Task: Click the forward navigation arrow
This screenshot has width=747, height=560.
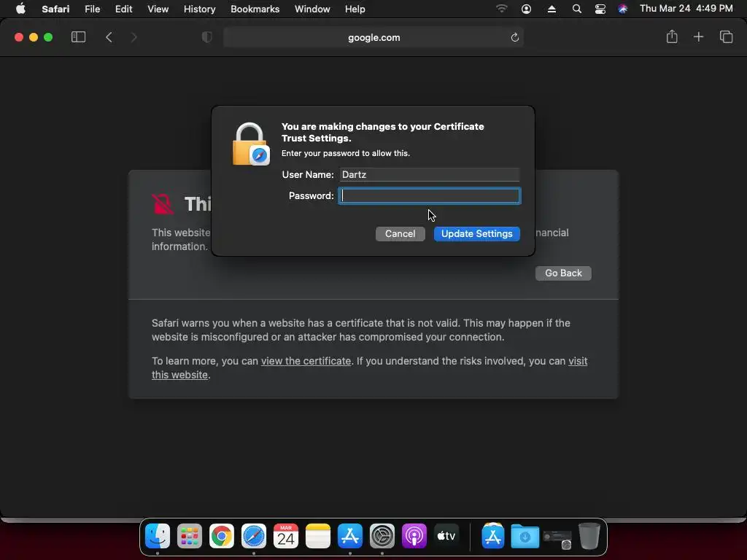Action: (x=134, y=37)
